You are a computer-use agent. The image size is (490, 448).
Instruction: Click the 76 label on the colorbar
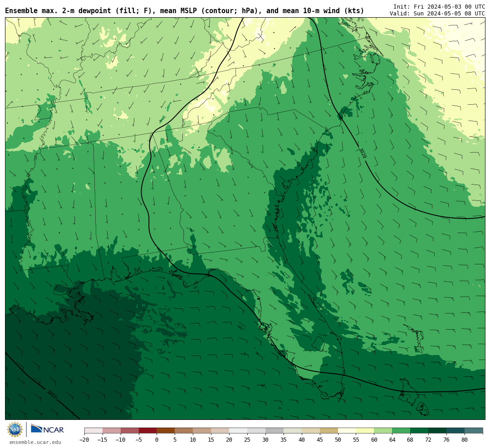[x=447, y=439]
